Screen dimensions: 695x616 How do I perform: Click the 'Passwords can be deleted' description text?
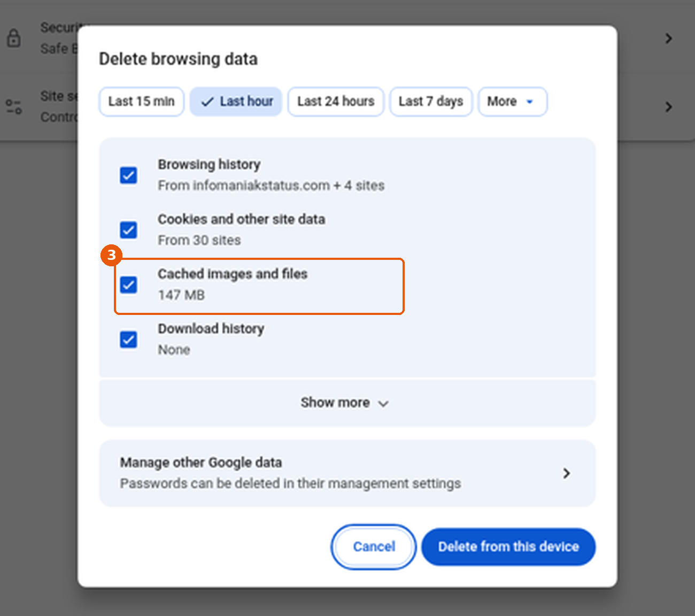290,483
